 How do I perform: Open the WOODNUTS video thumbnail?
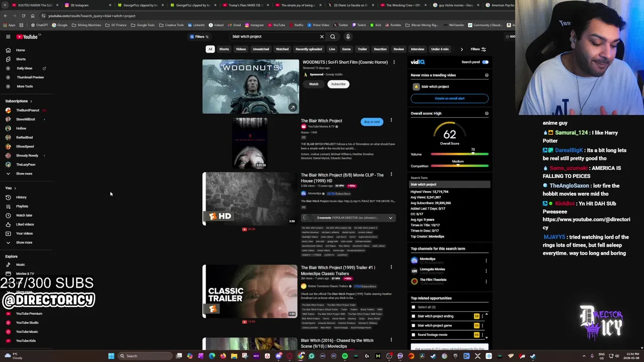251,86
